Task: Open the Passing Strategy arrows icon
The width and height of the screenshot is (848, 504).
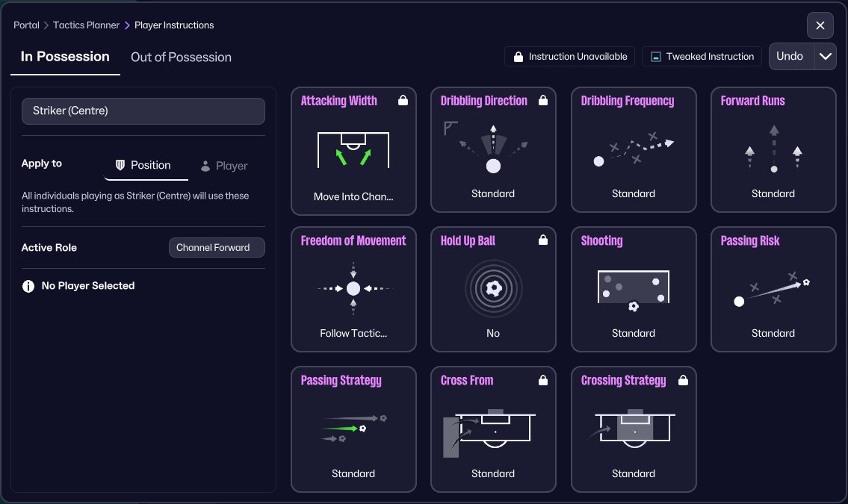Action: [x=354, y=429]
